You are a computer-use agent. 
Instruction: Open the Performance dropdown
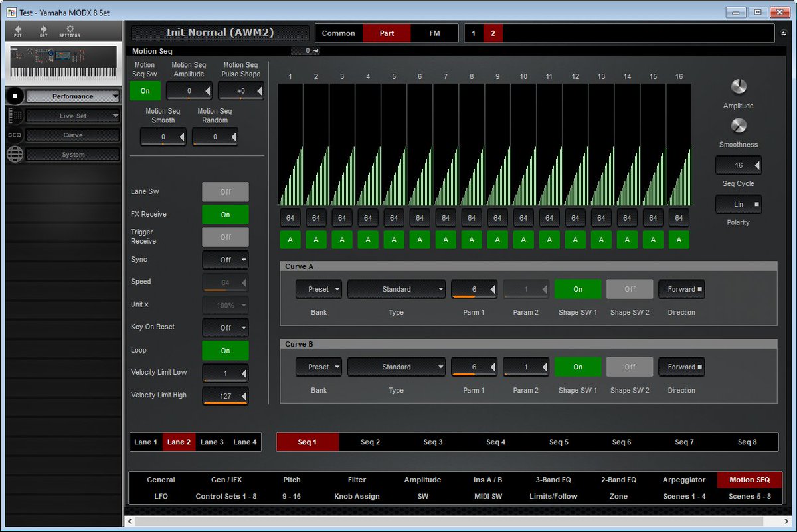(x=73, y=96)
